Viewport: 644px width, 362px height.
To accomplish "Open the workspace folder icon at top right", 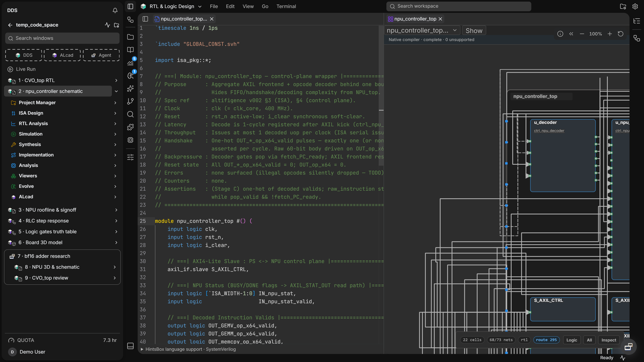I will click(623, 6).
